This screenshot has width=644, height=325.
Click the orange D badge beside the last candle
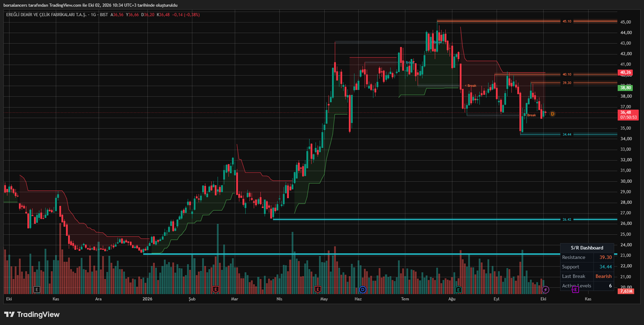coord(552,113)
